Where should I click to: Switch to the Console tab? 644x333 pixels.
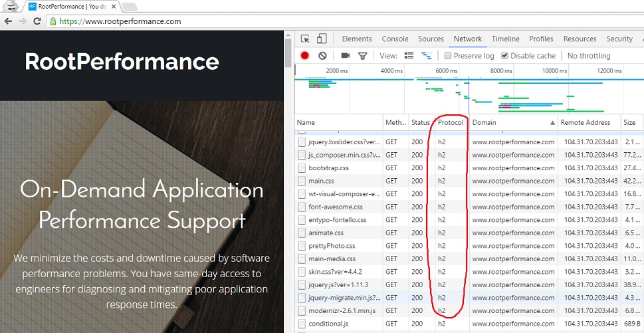pos(395,39)
